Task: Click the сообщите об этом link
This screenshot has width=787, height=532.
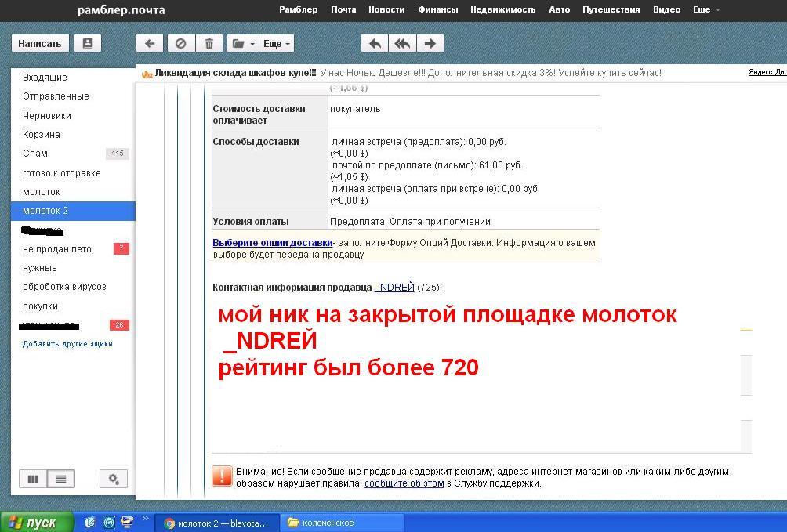Action: click(x=404, y=483)
